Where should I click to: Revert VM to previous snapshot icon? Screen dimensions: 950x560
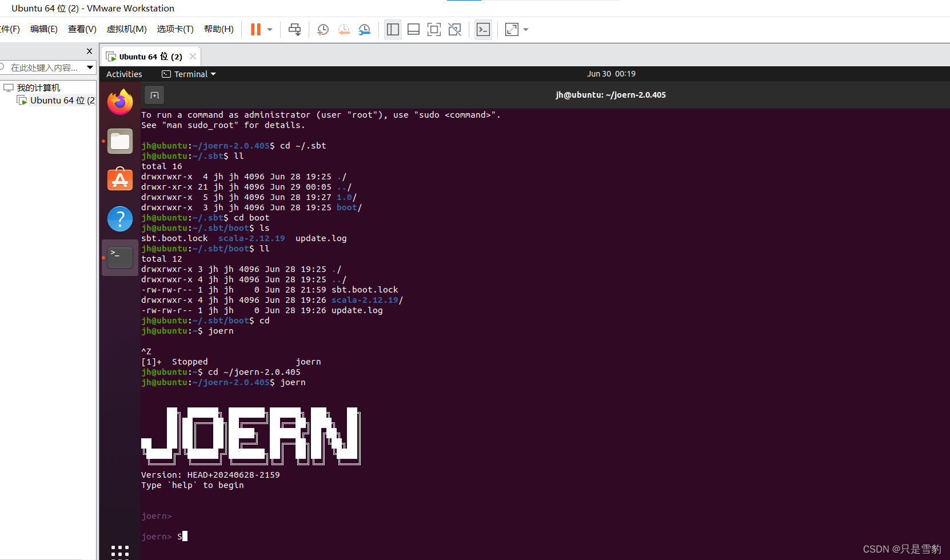(344, 29)
